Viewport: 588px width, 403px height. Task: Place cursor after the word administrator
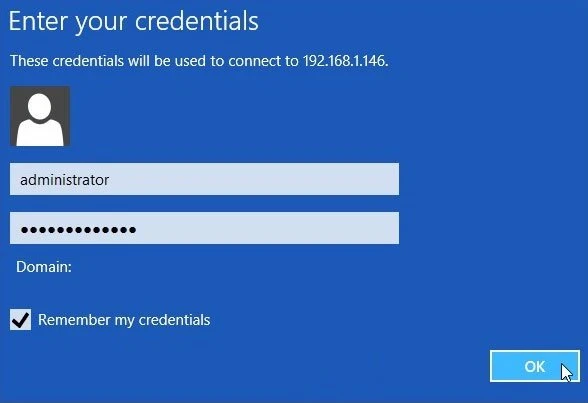(110, 180)
